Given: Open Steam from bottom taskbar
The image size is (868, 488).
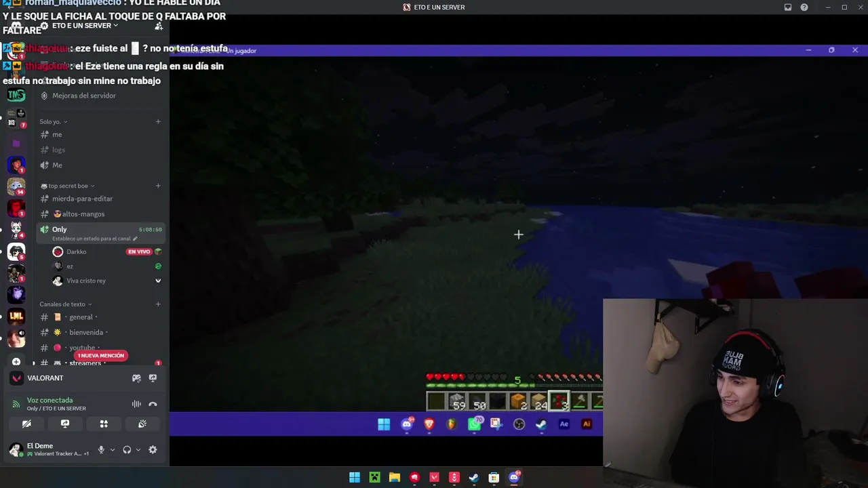Looking at the screenshot, I should [474, 478].
